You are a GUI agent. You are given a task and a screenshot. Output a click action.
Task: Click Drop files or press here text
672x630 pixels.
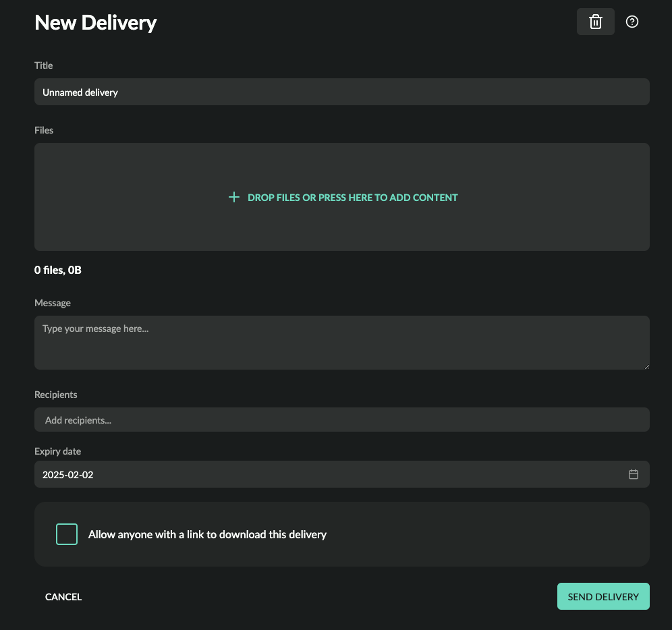point(352,198)
